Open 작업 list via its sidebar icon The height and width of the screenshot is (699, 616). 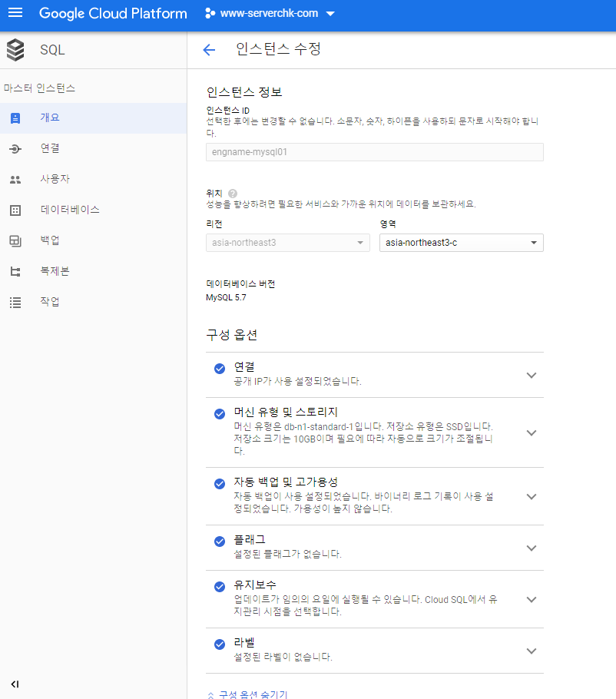(15, 301)
